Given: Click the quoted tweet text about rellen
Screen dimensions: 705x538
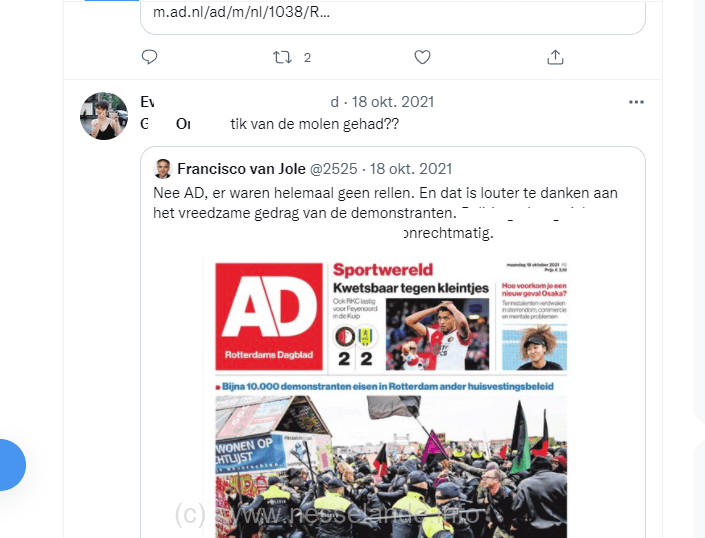Looking at the screenshot, I should (x=385, y=213).
